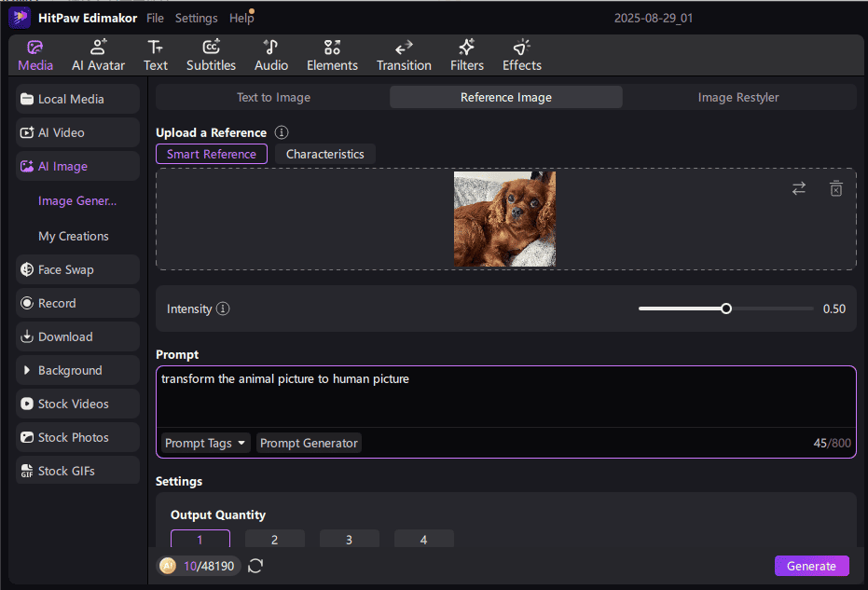Open AI Video in the sidebar
Image resolution: width=868 pixels, height=590 pixels.
(x=77, y=133)
